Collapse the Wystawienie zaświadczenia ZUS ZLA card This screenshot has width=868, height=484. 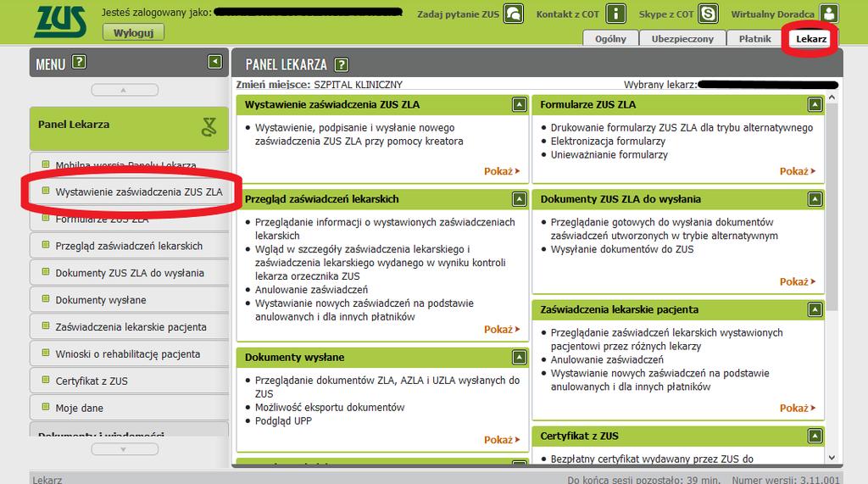pos(520,104)
